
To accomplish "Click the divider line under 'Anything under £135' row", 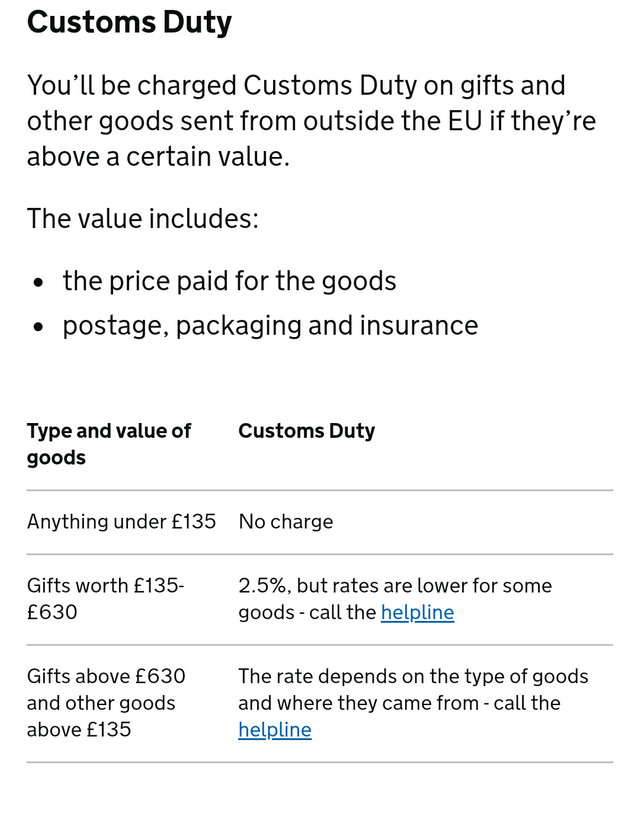I will (320, 554).
